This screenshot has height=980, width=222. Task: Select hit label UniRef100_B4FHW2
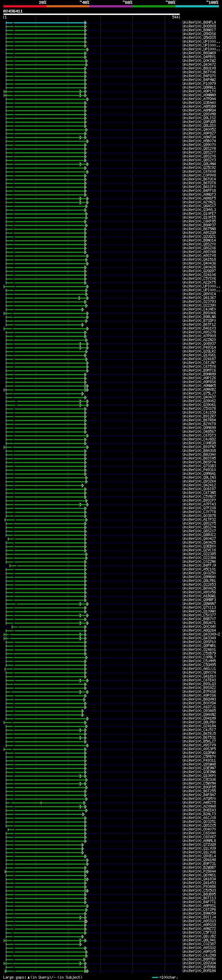click(199, 80)
